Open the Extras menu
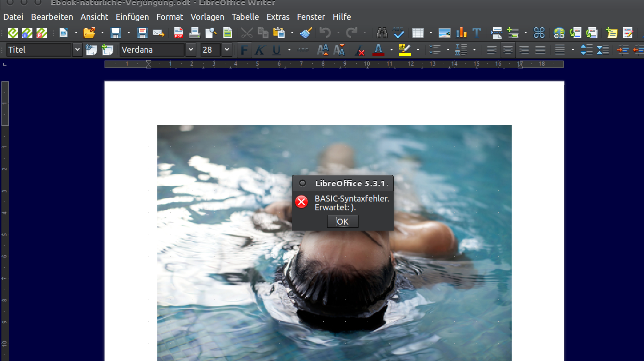 point(278,17)
